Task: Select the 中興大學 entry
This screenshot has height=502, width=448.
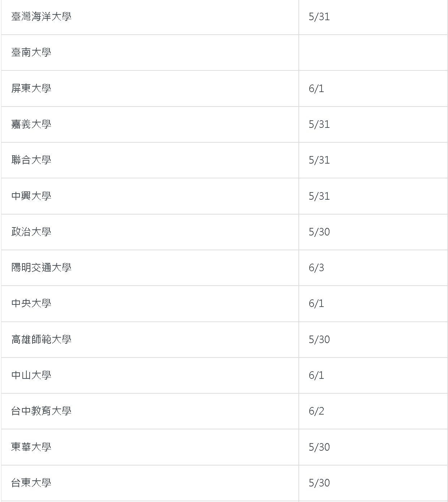Action: pos(31,196)
